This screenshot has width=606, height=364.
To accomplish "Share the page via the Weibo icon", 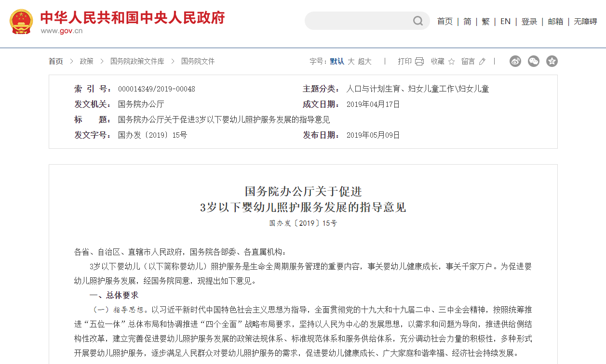I will pos(515,61).
